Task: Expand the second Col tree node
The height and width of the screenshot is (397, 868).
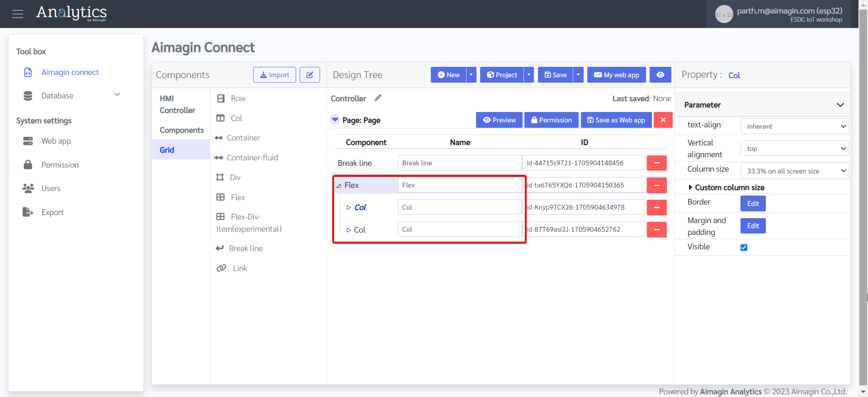Action: click(x=349, y=230)
